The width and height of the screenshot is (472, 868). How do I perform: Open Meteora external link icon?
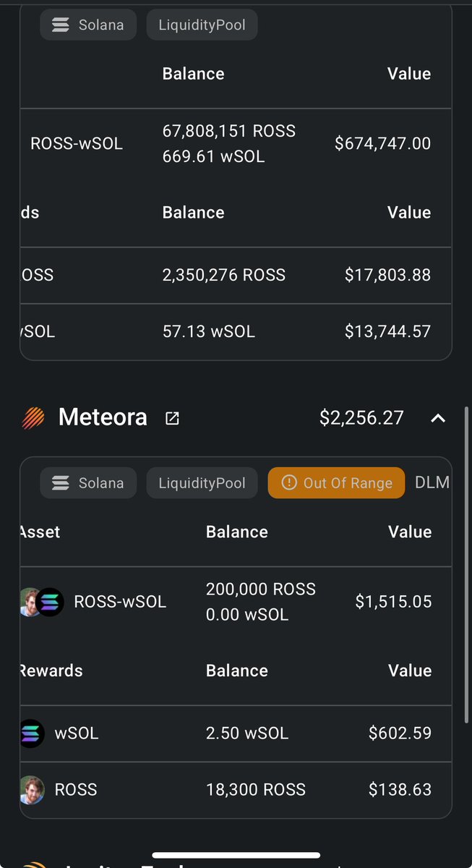172,418
